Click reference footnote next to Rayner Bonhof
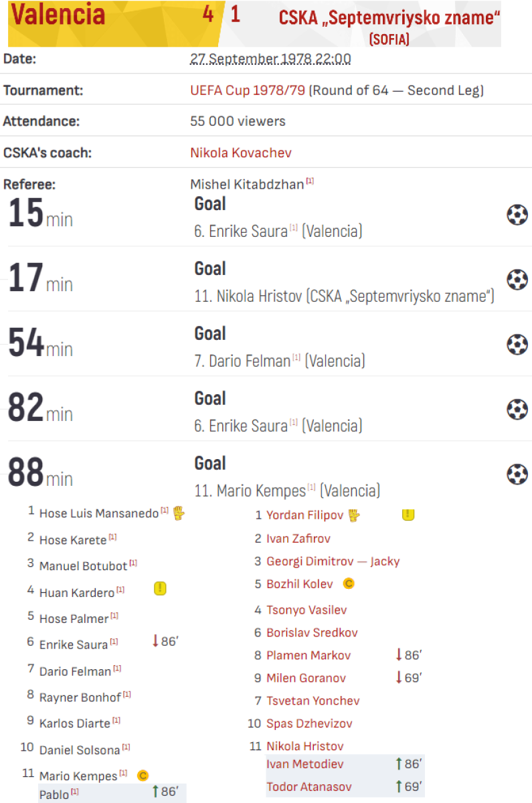 coord(127,695)
